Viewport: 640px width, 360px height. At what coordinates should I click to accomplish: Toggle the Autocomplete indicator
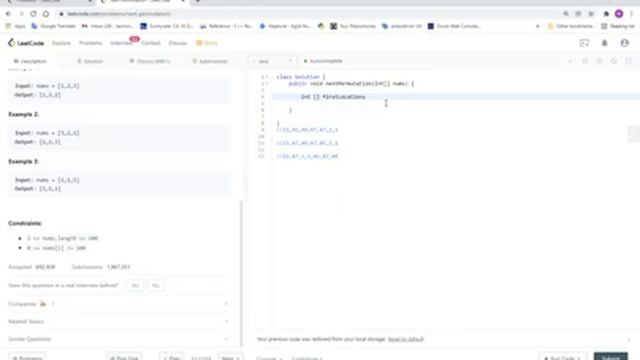323,61
